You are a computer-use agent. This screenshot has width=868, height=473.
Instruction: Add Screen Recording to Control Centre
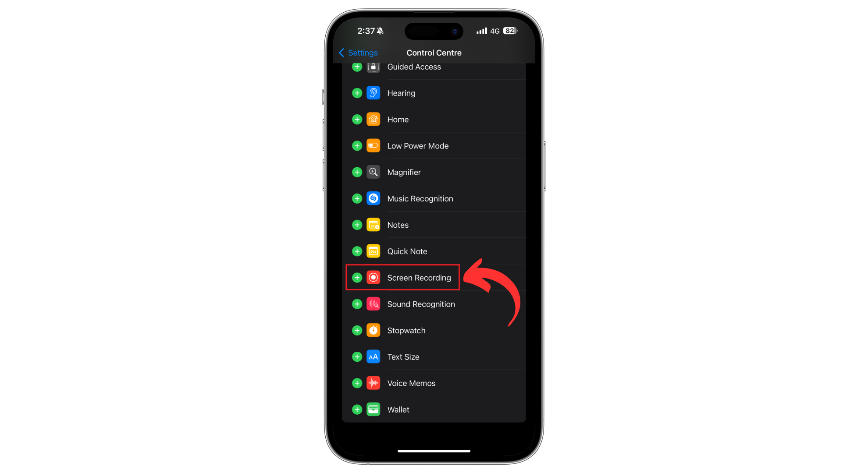click(x=357, y=277)
